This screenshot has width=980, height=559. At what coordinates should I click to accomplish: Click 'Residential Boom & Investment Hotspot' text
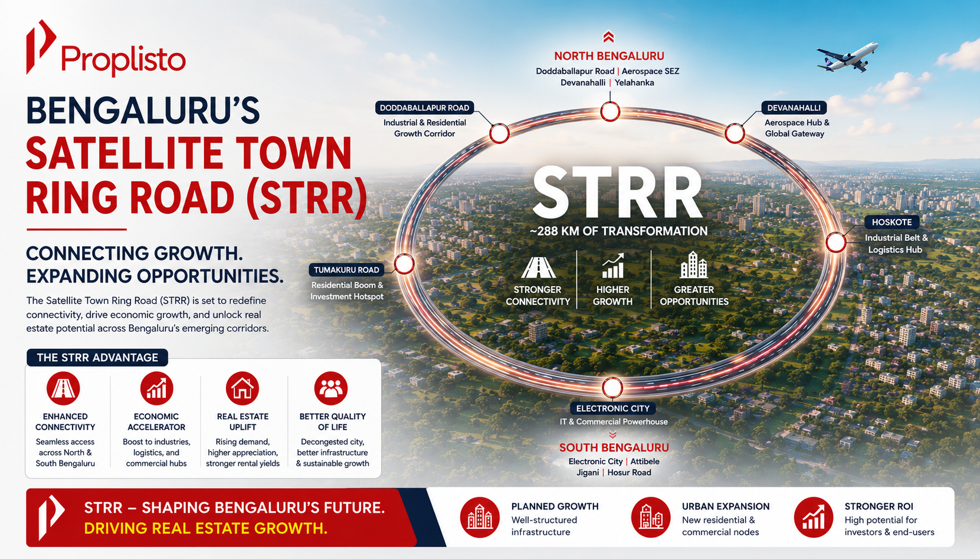coord(347,291)
